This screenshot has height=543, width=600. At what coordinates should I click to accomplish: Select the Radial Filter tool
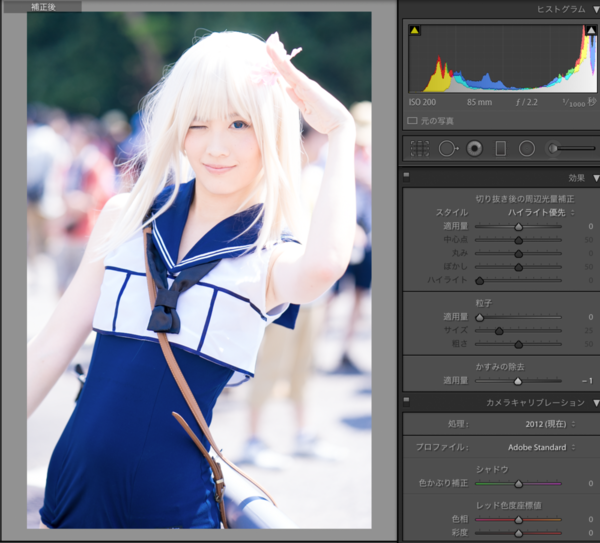[527, 148]
